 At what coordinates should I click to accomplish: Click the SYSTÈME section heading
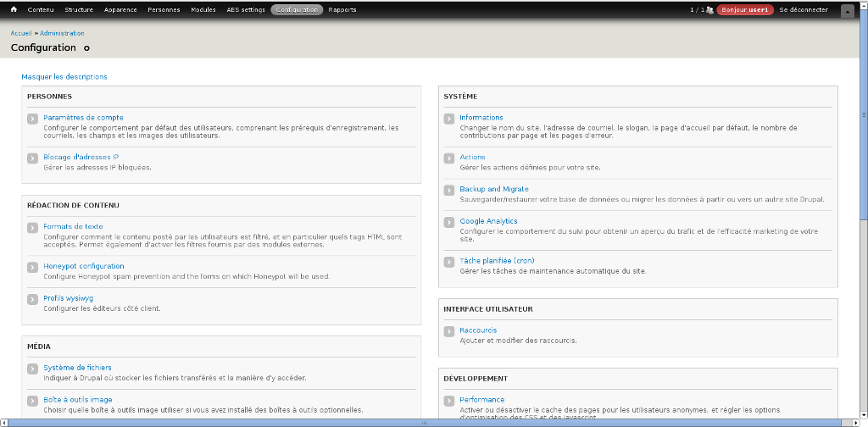point(460,97)
